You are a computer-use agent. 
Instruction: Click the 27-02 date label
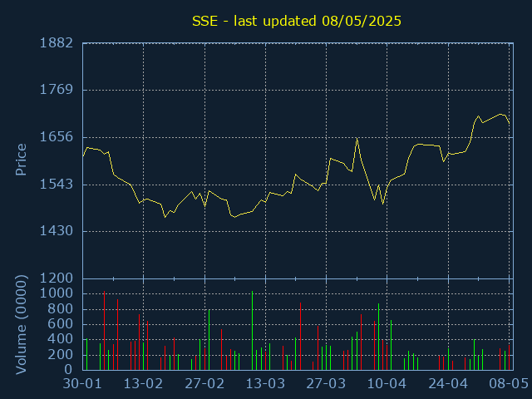pyautogui.click(x=204, y=384)
